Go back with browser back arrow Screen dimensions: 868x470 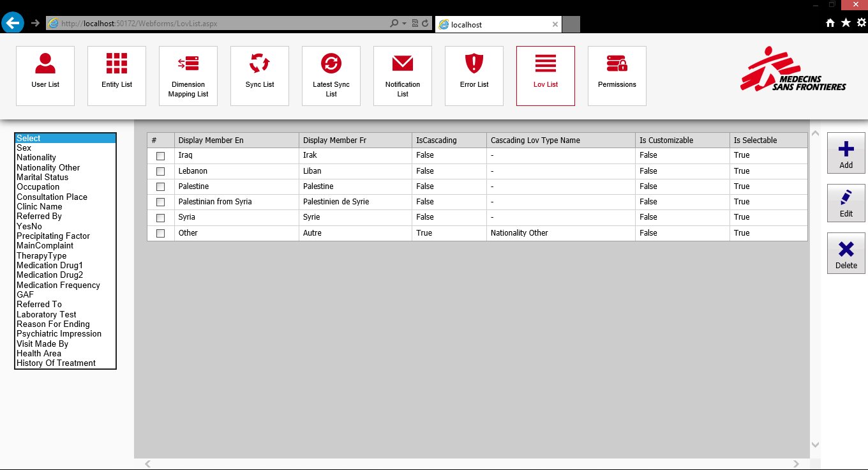coord(13,23)
